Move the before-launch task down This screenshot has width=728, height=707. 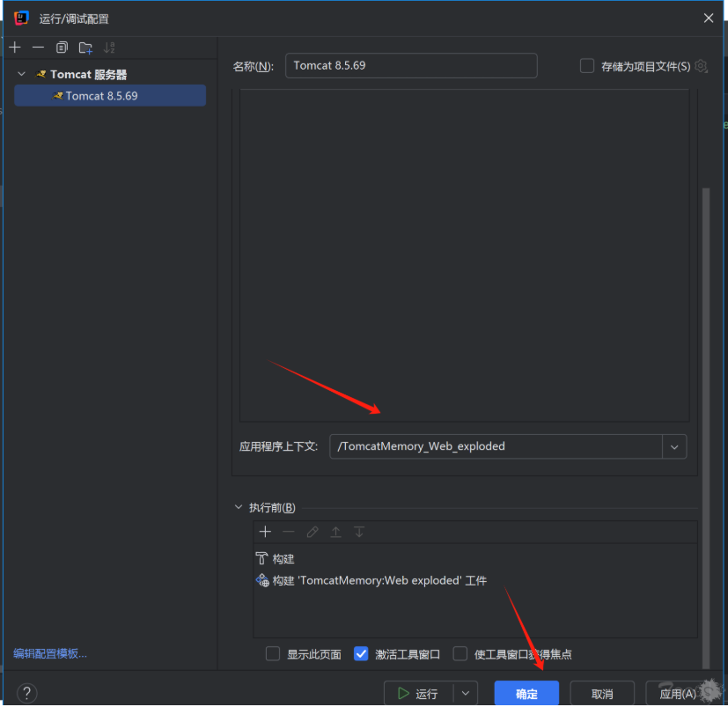359,532
